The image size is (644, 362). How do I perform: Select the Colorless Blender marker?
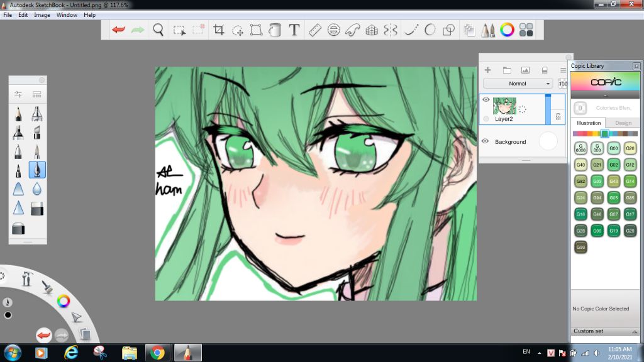pos(580,108)
